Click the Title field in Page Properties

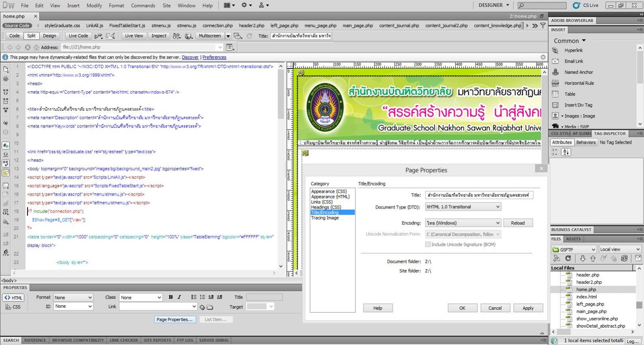[x=479, y=195]
